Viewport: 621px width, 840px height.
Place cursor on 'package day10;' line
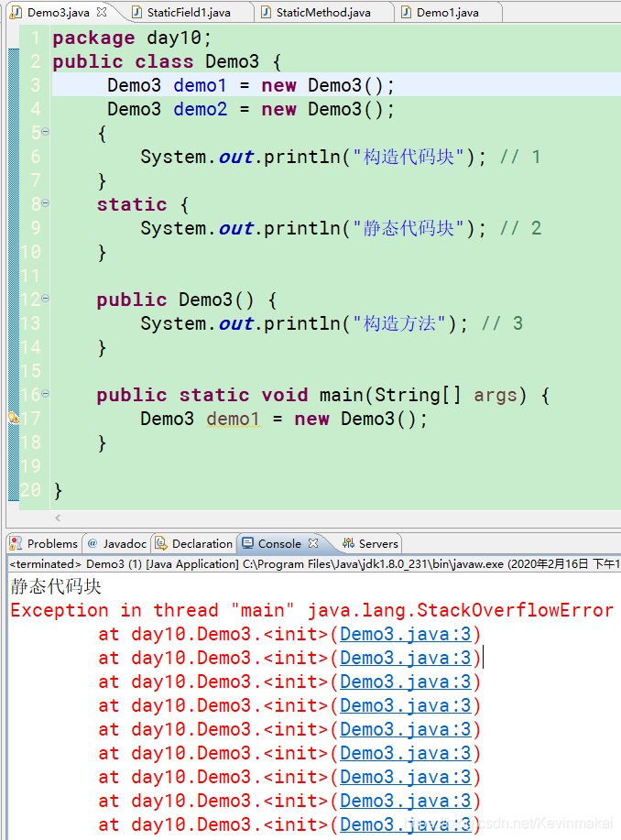[132, 38]
